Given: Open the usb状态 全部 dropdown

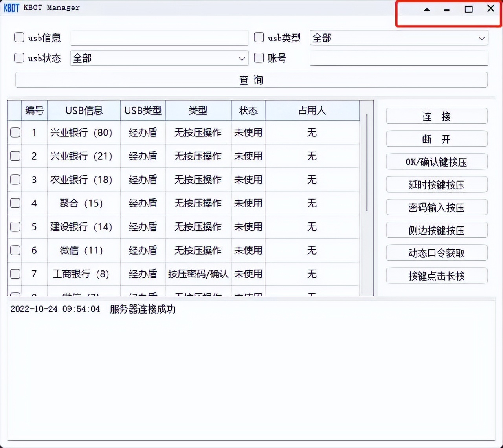Looking at the screenshot, I should (242, 58).
